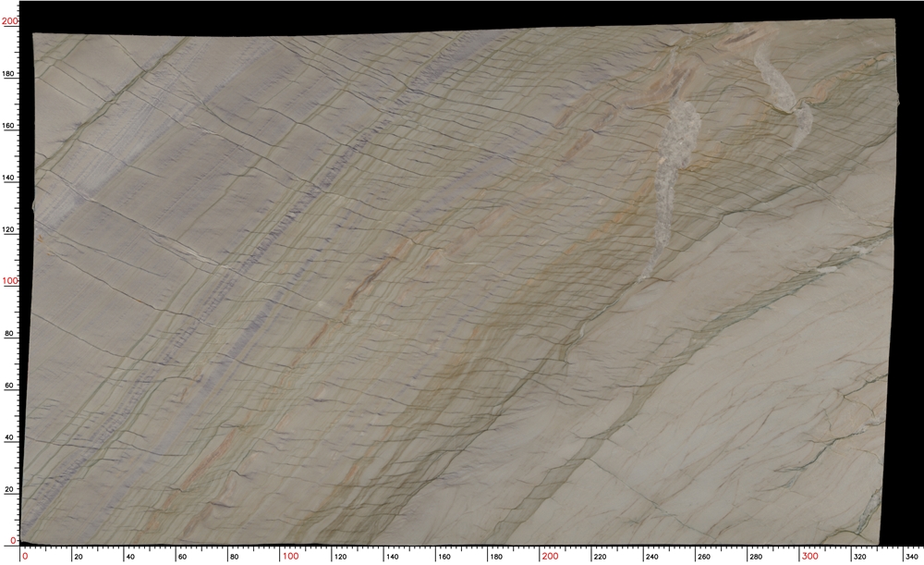Click the red 100 on the vertical ruler

click(10, 281)
